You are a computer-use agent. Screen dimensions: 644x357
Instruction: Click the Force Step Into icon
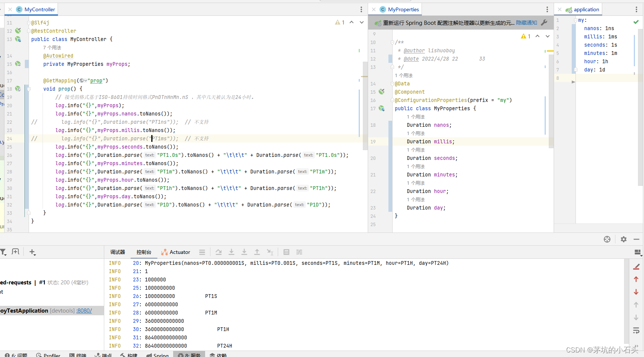pyautogui.click(x=244, y=252)
